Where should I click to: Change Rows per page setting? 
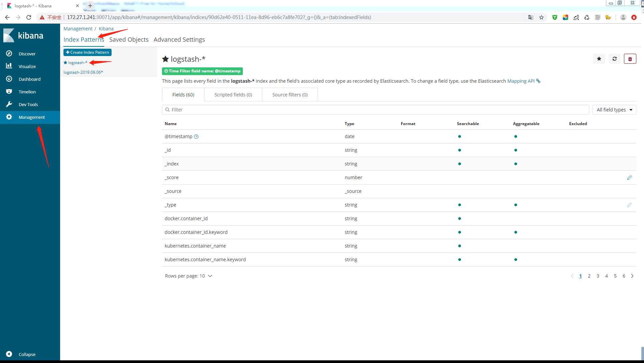pyautogui.click(x=188, y=276)
